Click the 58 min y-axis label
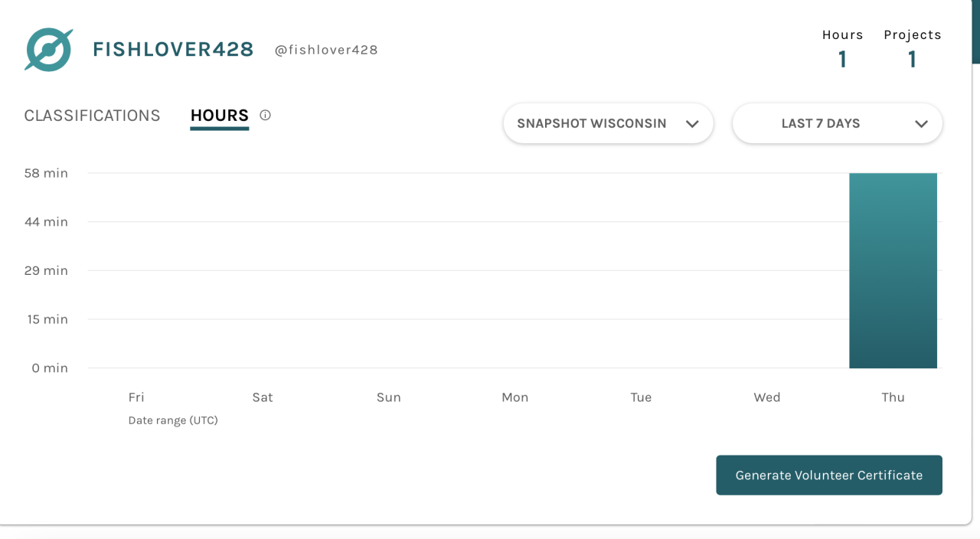980x539 pixels. click(x=46, y=173)
